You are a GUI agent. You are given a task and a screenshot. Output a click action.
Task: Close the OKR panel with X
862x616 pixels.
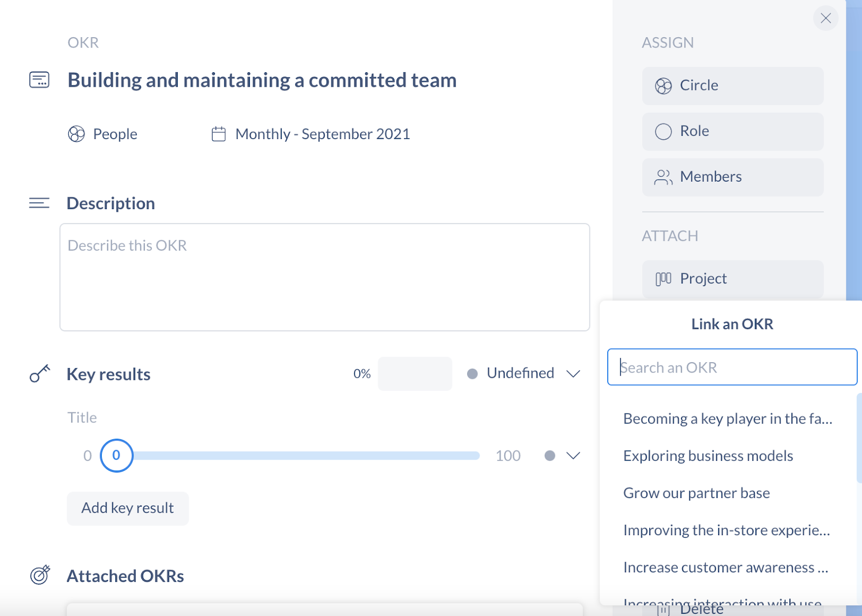tap(825, 18)
